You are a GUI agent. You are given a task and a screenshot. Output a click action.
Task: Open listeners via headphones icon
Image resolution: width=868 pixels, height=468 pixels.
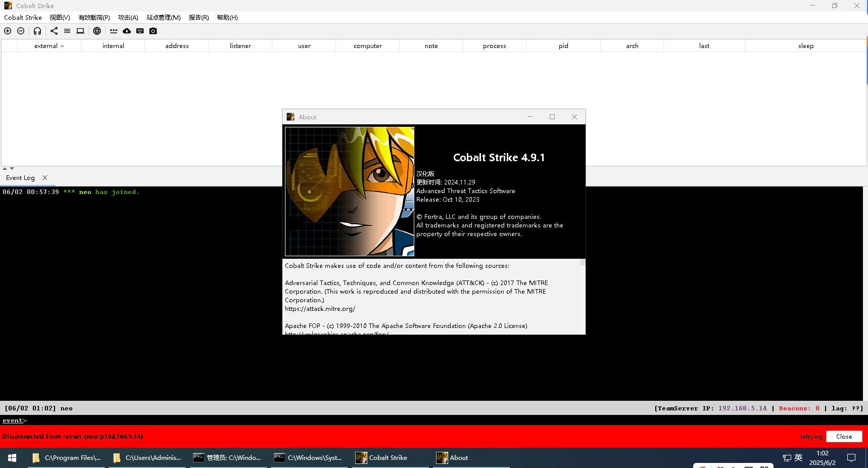click(x=37, y=31)
